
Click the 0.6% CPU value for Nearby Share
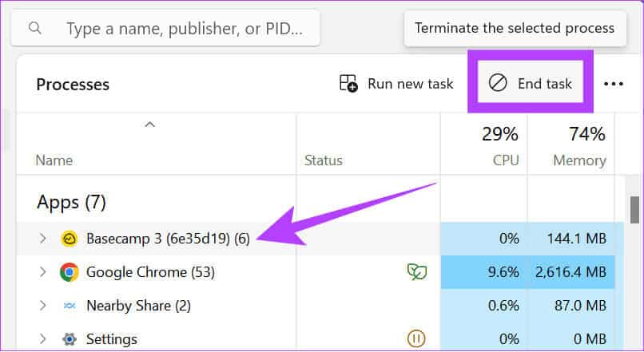click(x=503, y=306)
